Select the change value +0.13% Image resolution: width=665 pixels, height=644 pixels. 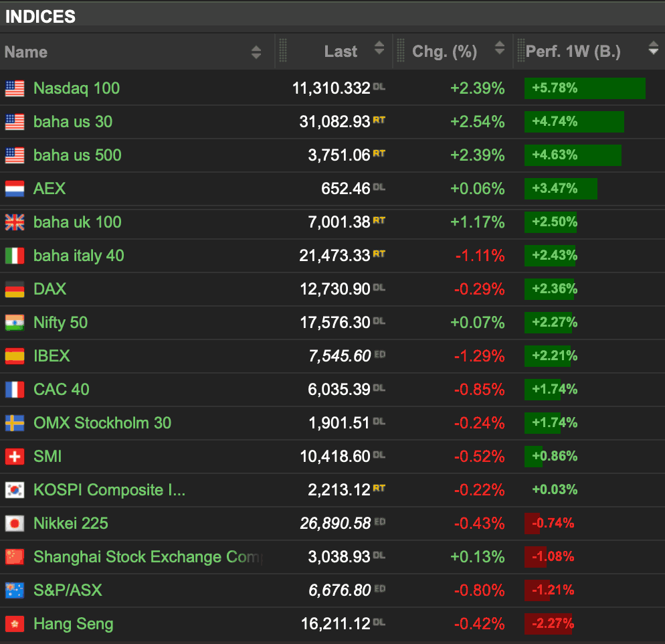coord(478,557)
